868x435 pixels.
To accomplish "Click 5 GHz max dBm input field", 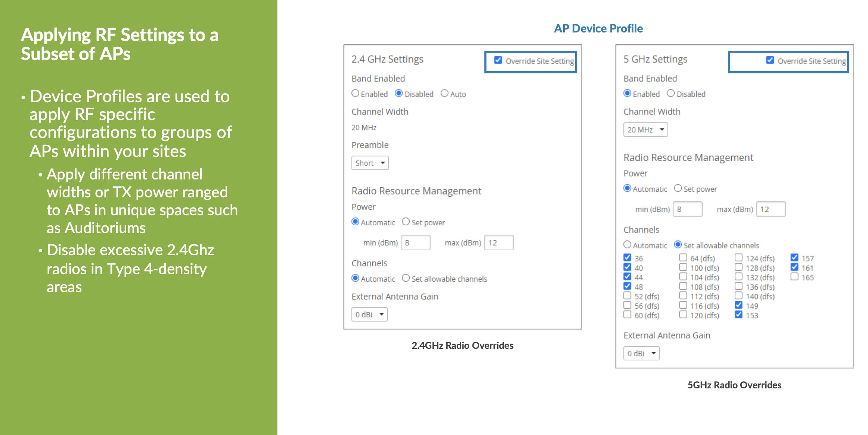I will click(771, 209).
